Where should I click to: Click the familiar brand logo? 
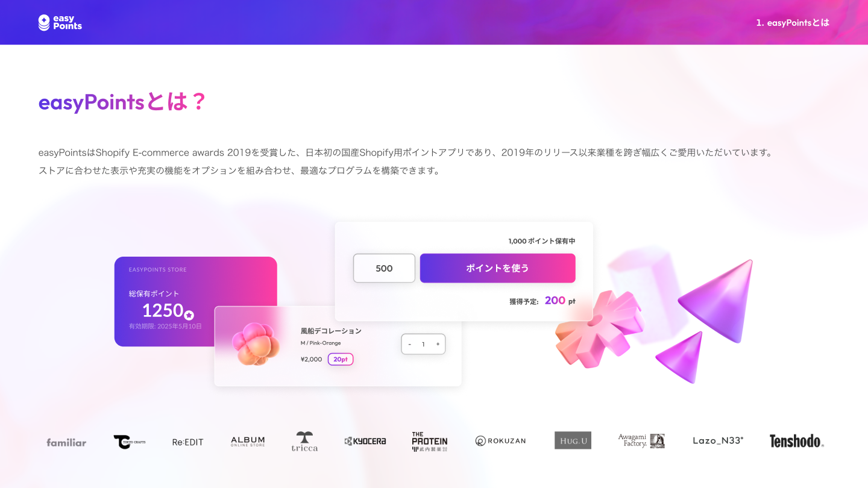[66, 442]
